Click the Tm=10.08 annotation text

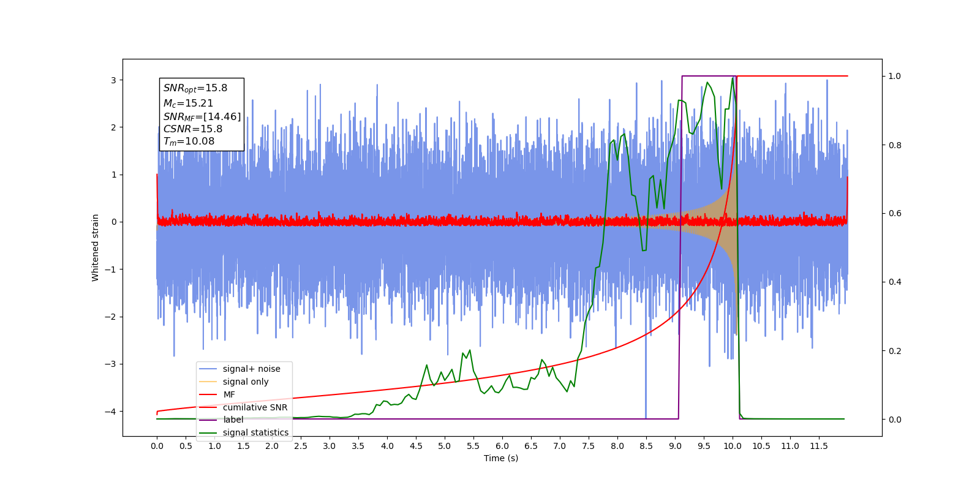click(189, 141)
